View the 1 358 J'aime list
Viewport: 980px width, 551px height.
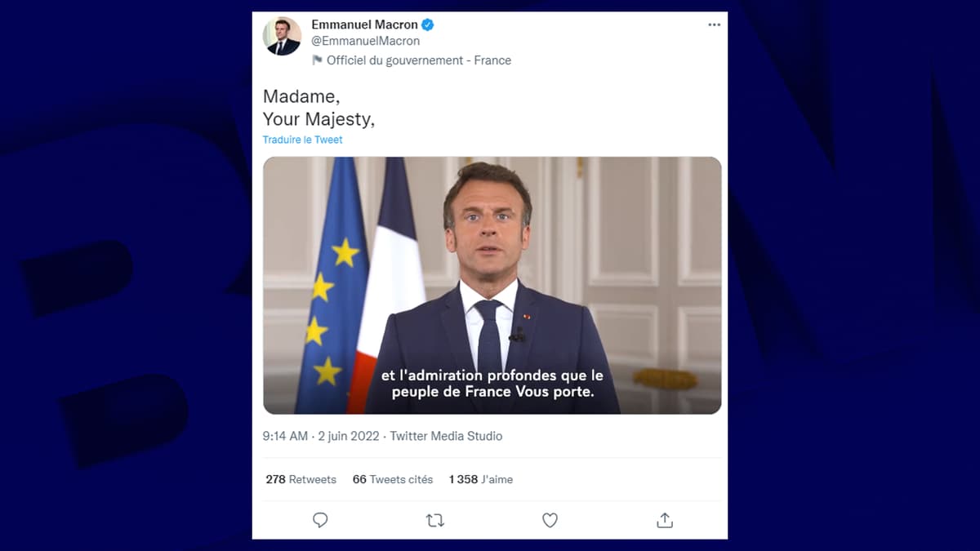coord(481,479)
